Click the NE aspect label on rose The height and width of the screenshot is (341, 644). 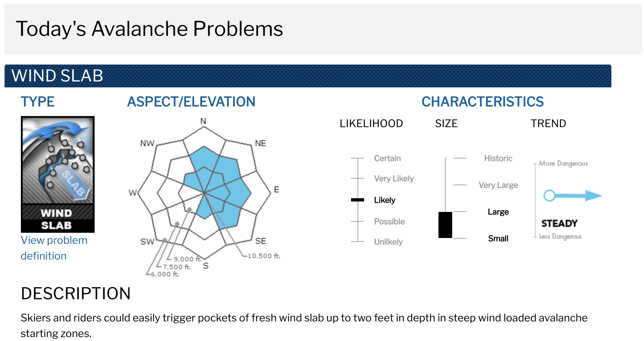tap(260, 143)
